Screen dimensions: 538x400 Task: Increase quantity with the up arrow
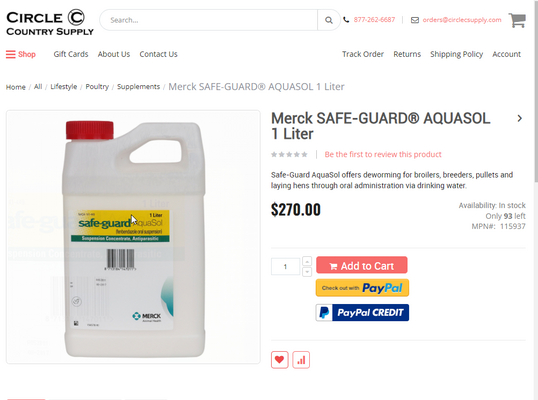coord(307,261)
